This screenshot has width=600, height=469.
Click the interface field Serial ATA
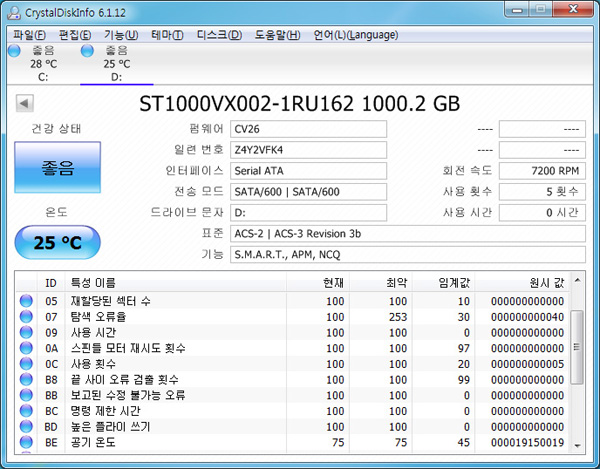(308, 171)
